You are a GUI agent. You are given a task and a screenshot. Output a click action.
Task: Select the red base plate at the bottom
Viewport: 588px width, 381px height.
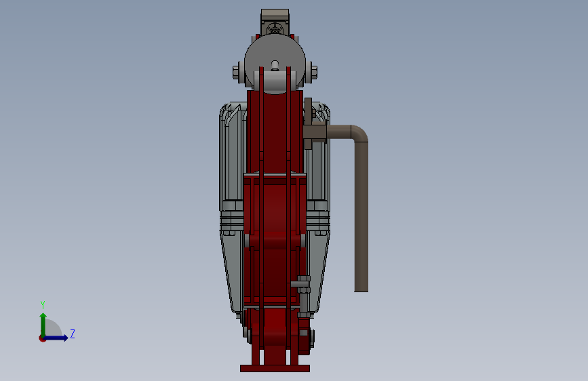[275, 369]
